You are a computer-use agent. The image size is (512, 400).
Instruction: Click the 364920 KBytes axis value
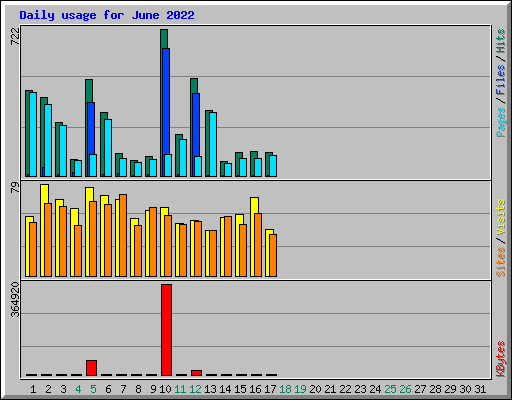click(x=15, y=299)
